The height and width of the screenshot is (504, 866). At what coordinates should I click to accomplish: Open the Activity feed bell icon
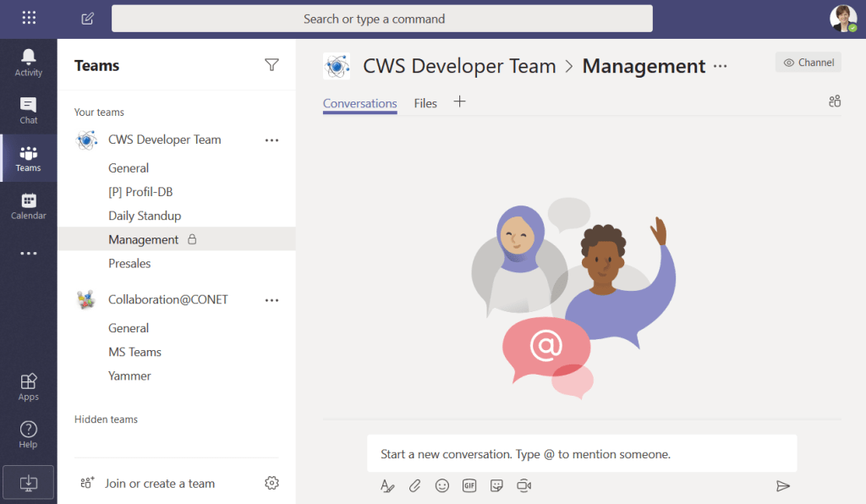pyautogui.click(x=28, y=62)
